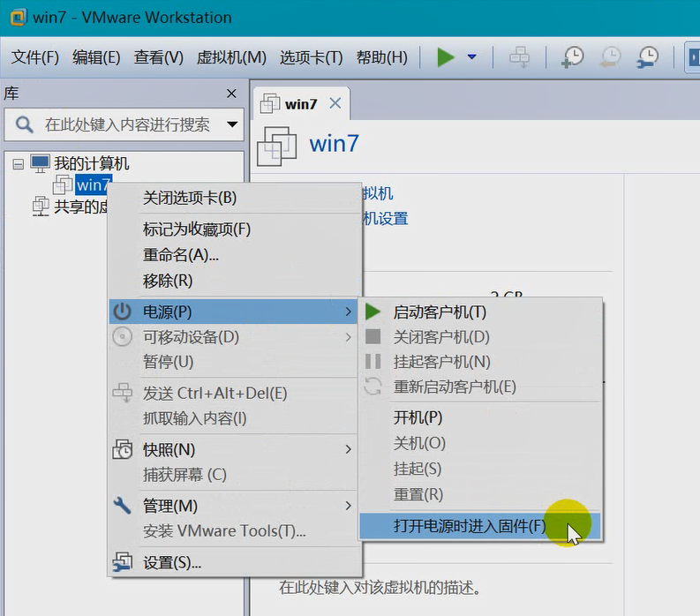Viewport: 700px width, 616px height.
Task: Choose 重新启动客户机(E) in power submenu
Action: click(481, 387)
